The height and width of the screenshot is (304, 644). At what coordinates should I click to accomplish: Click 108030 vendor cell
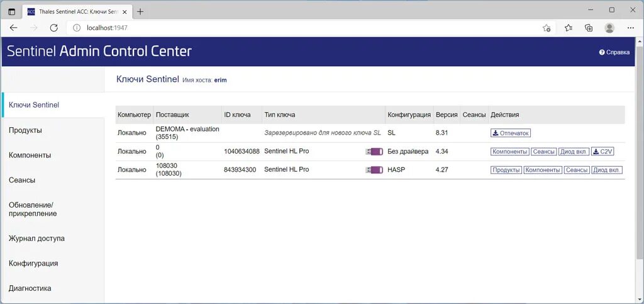169,170
